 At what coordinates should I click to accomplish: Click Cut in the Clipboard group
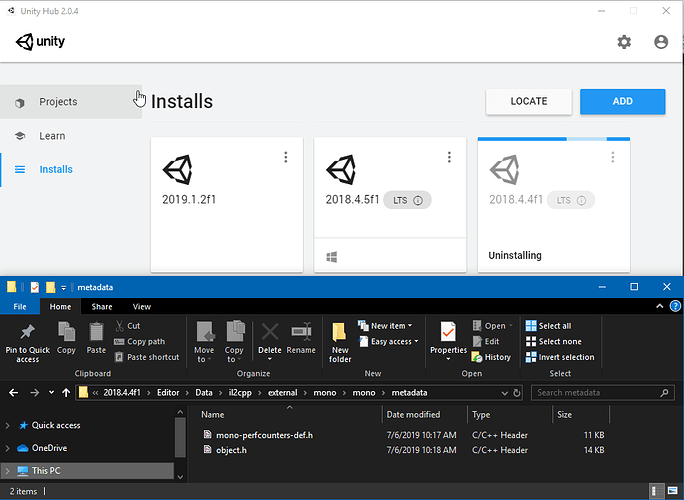127,326
